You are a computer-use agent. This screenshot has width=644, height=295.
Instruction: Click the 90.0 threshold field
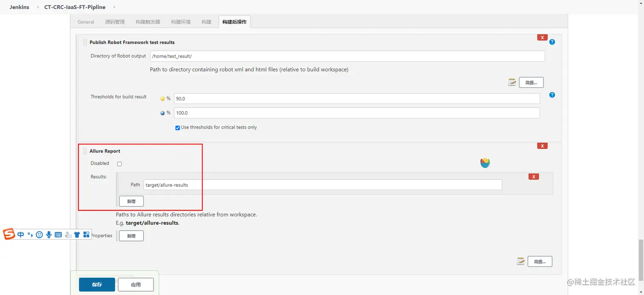(357, 98)
